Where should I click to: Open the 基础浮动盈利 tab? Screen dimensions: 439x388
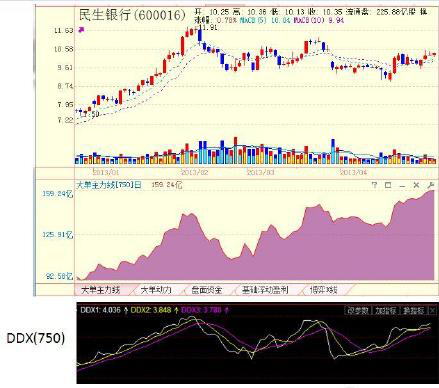[265, 290]
